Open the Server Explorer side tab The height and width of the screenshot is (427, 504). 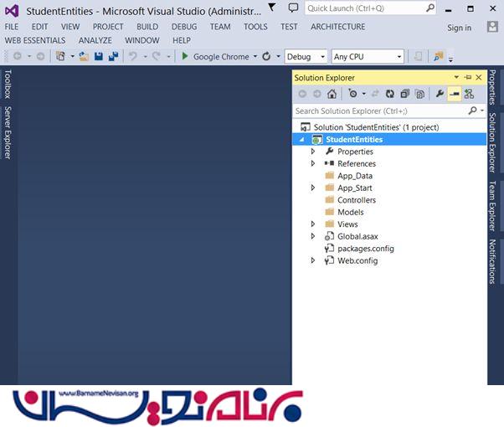pos(8,132)
